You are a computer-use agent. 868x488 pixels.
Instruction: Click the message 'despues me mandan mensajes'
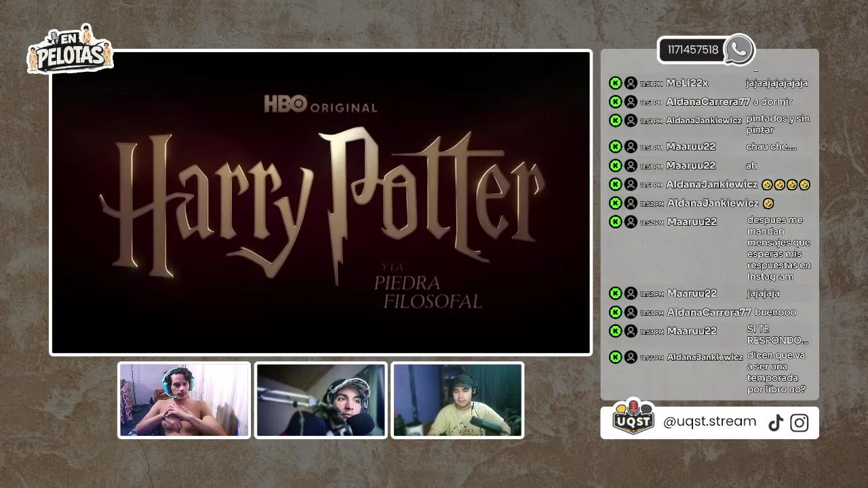point(779,248)
